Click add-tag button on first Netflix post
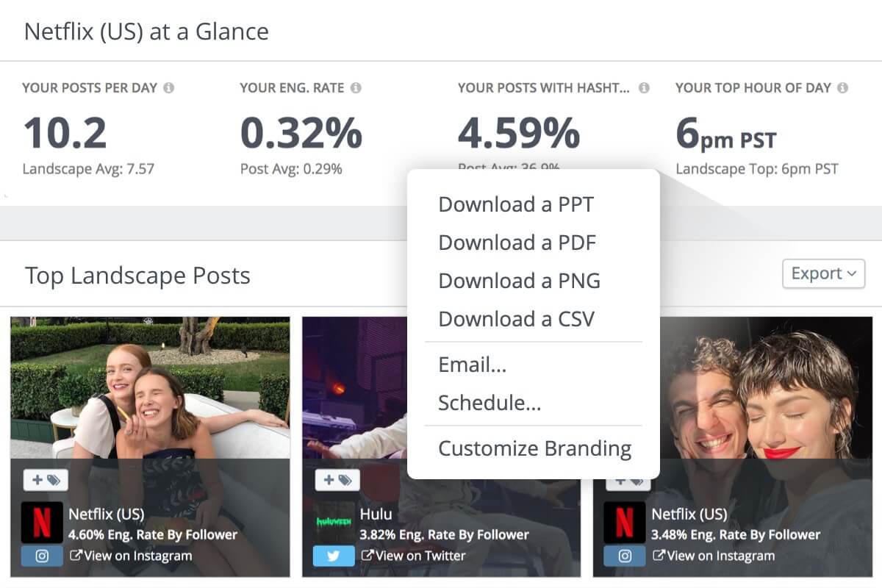The height and width of the screenshot is (588, 882). point(46,481)
